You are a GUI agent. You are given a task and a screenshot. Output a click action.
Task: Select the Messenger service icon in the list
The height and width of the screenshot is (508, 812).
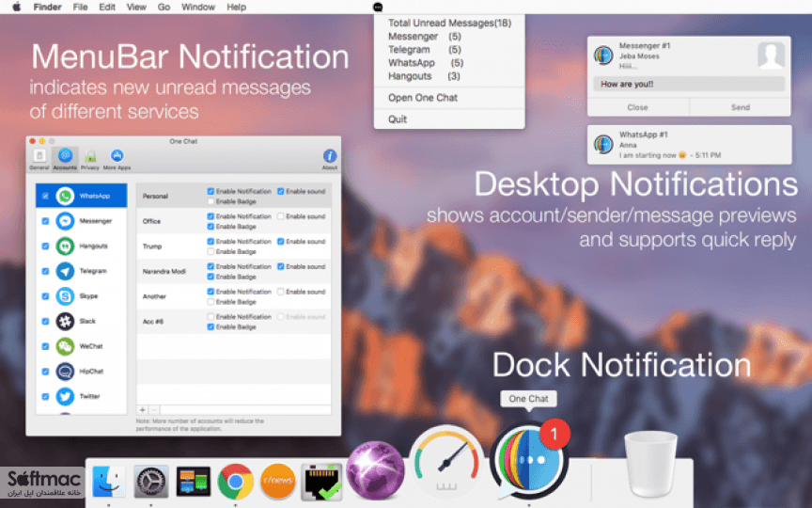[65, 221]
